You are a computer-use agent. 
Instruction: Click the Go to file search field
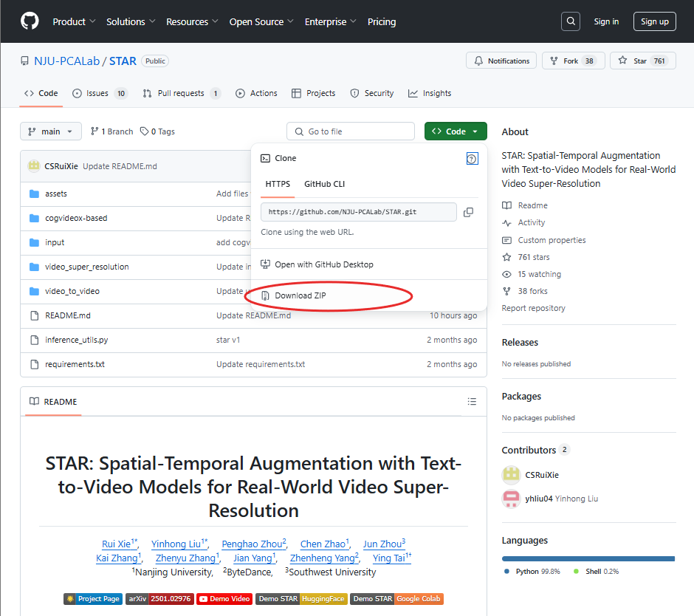[351, 131]
